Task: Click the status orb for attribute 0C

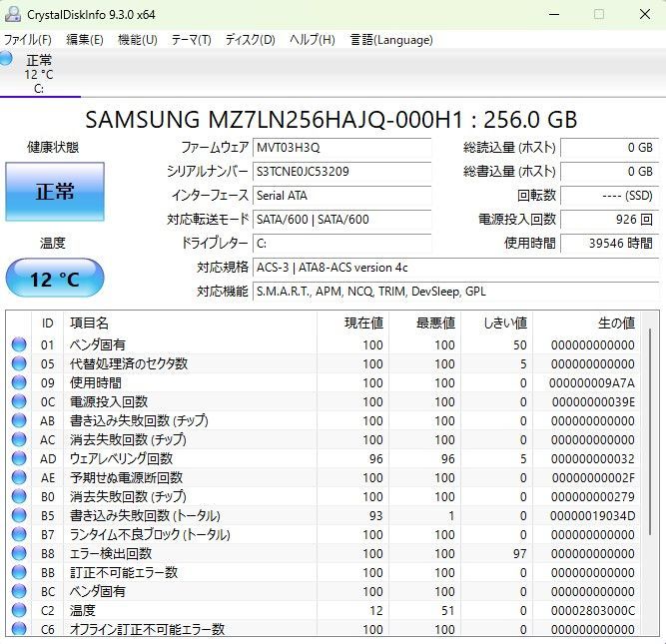Action: click(19, 401)
